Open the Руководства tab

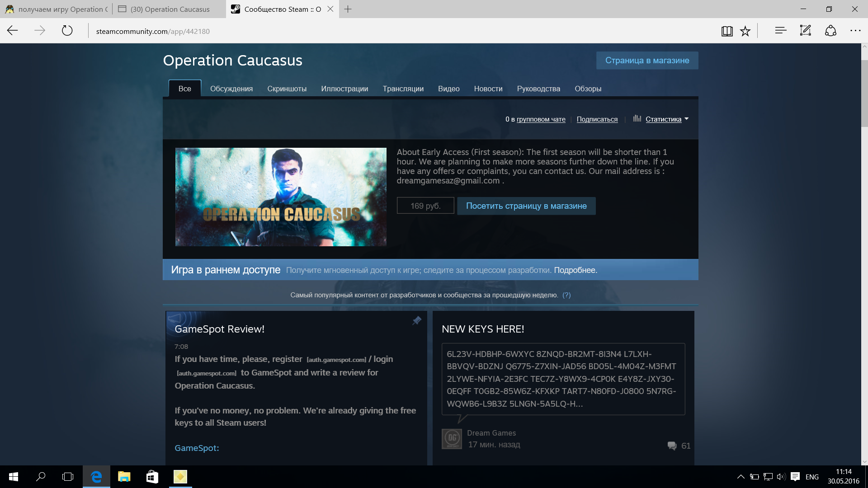538,89
